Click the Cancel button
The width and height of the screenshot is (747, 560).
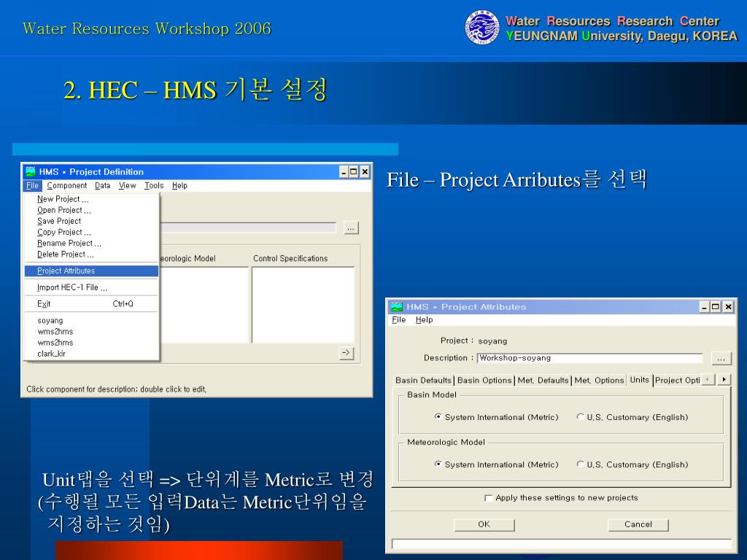point(638,524)
